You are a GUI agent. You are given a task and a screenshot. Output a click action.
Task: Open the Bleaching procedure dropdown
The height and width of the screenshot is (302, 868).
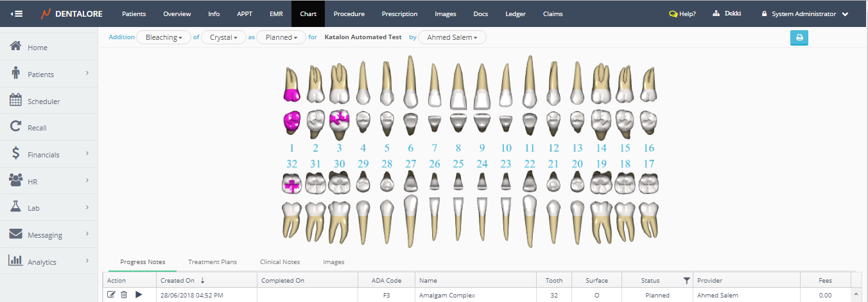click(163, 38)
